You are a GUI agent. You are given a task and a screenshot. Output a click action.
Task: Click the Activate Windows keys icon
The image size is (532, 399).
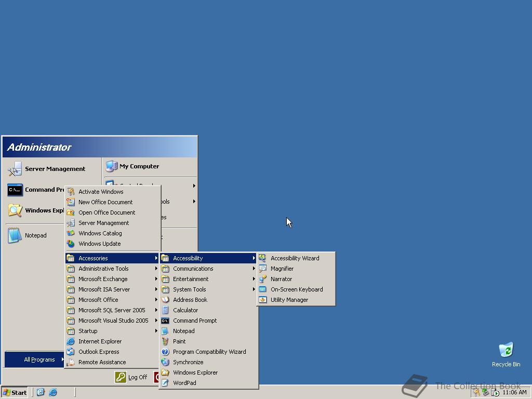71,192
